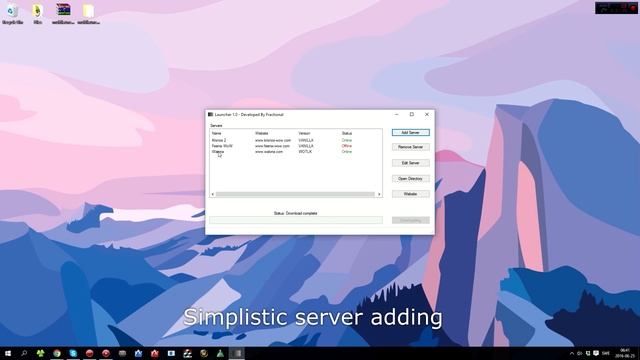Select the pale folder icon beside the archive

(89, 14)
